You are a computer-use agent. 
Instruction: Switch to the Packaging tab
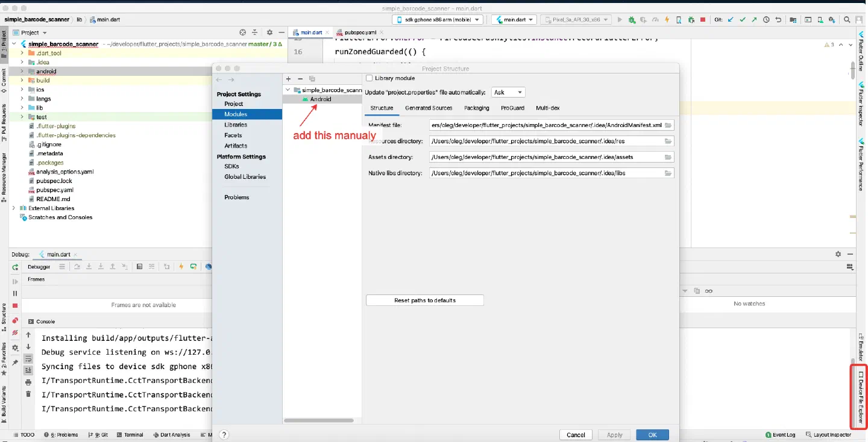tap(476, 108)
